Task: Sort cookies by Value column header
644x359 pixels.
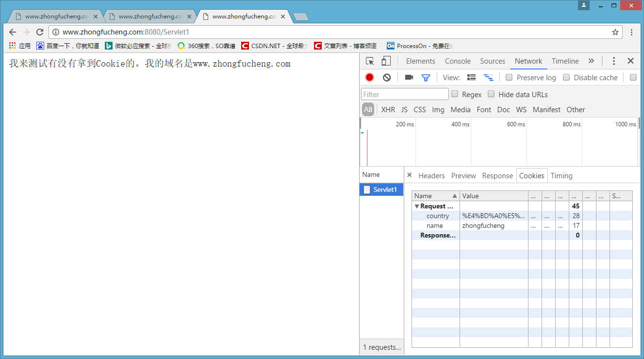Action: click(x=494, y=196)
